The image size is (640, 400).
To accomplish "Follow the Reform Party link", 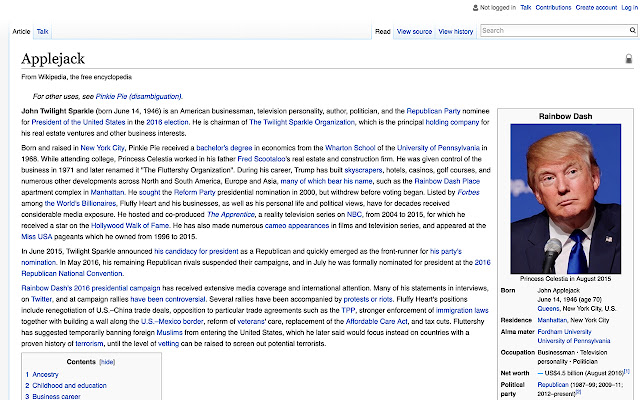I will point(194,192).
